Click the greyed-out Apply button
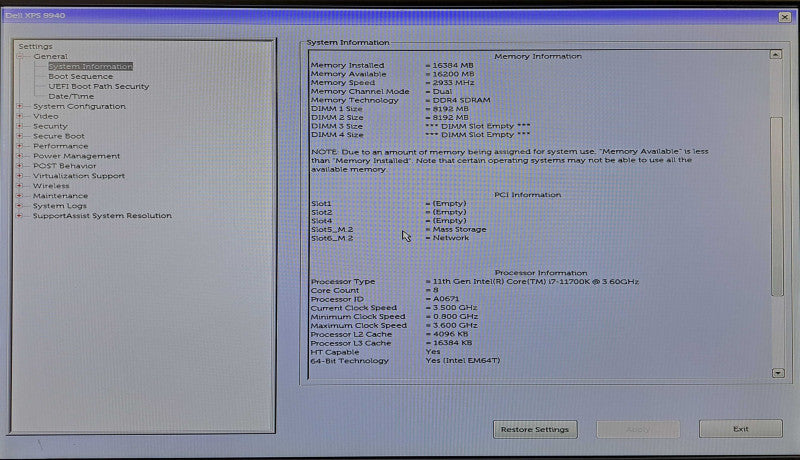 coord(638,429)
